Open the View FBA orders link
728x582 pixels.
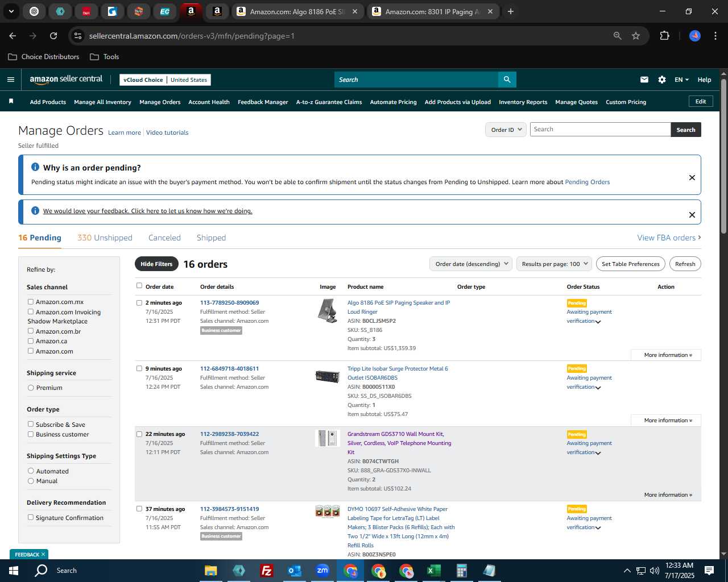pyautogui.click(x=669, y=238)
